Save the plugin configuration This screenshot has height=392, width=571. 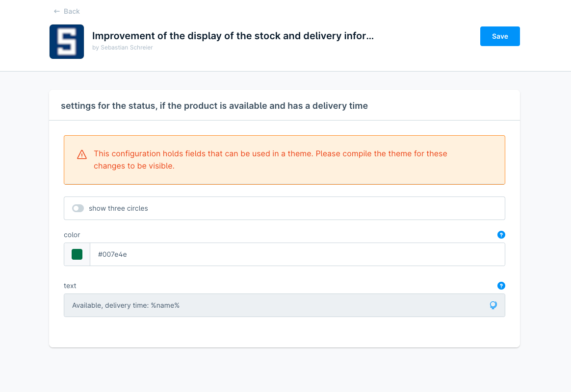click(x=500, y=36)
